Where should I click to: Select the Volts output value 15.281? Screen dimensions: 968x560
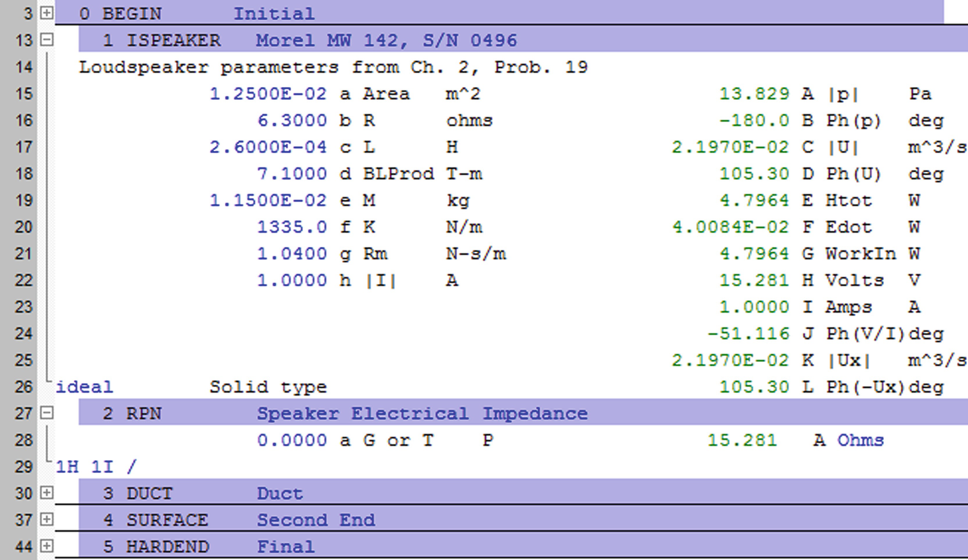(754, 281)
